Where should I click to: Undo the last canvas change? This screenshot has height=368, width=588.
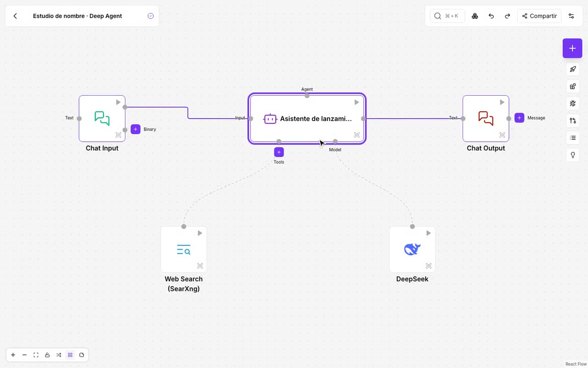[x=491, y=16]
